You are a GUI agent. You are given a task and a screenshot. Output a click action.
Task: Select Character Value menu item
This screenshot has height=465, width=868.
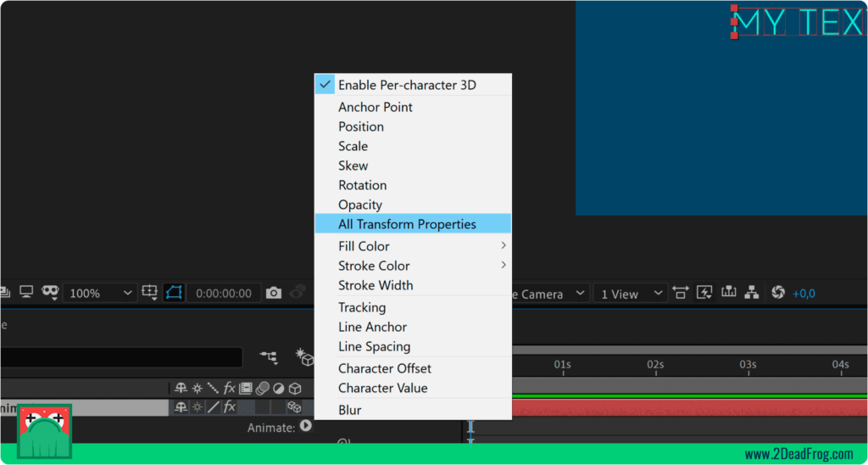[413, 388]
